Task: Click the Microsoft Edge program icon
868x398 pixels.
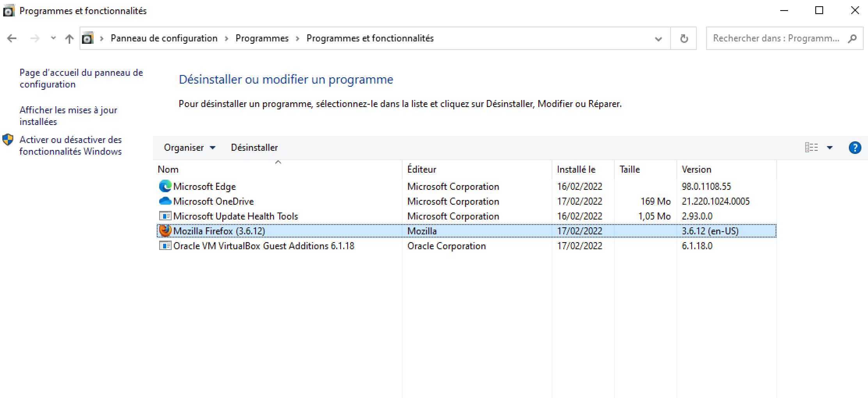Action: 165,186
